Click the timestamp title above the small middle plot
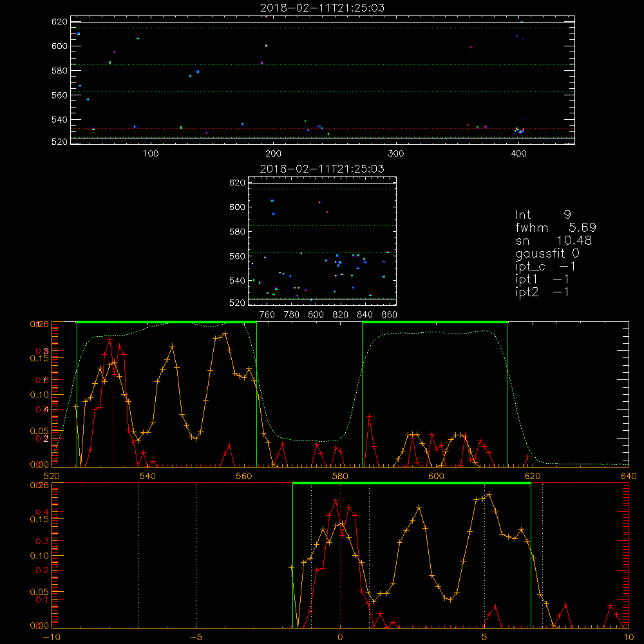644x644 pixels. pyautogui.click(x=322, y=168)
